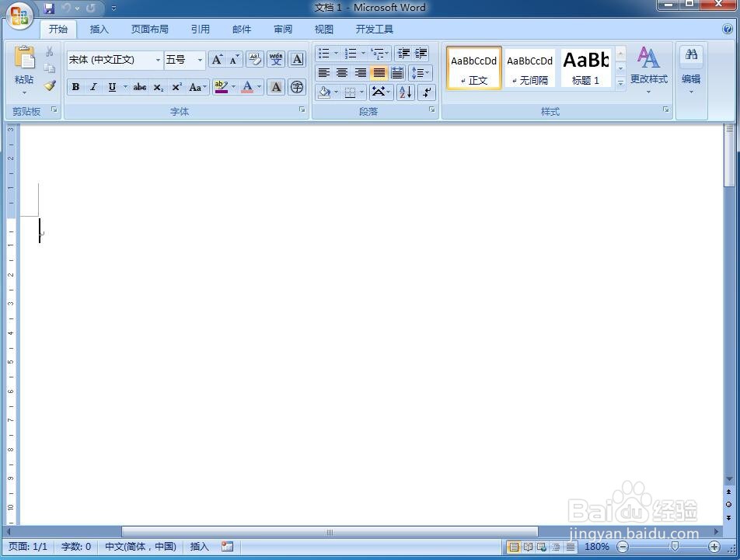Open Paragraph dialog launcher in 段落 group
The width and height of the screenshot is (740, 560).
[431, 110]
